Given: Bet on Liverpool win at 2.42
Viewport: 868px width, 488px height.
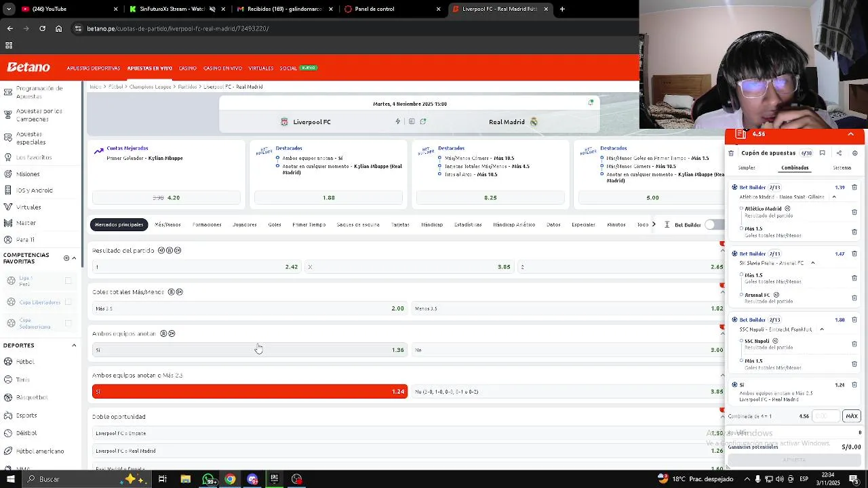Looking at the screenshot, I should point(197,267).
